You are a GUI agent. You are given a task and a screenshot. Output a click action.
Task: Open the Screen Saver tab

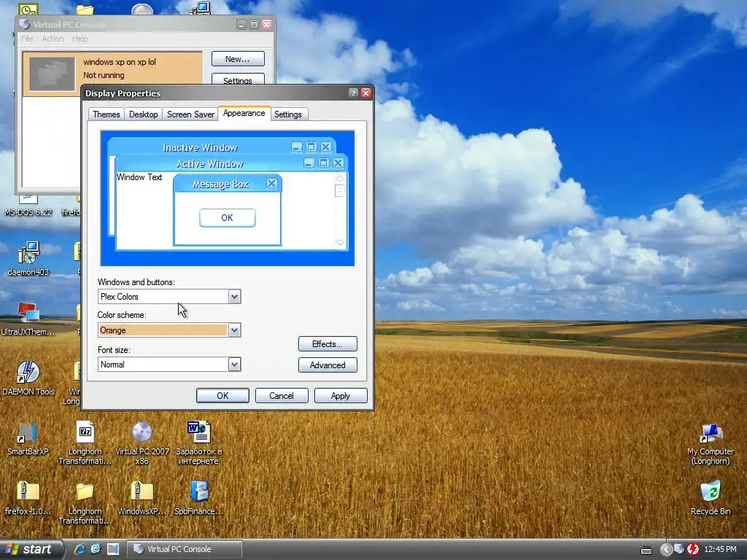[190, 114]
